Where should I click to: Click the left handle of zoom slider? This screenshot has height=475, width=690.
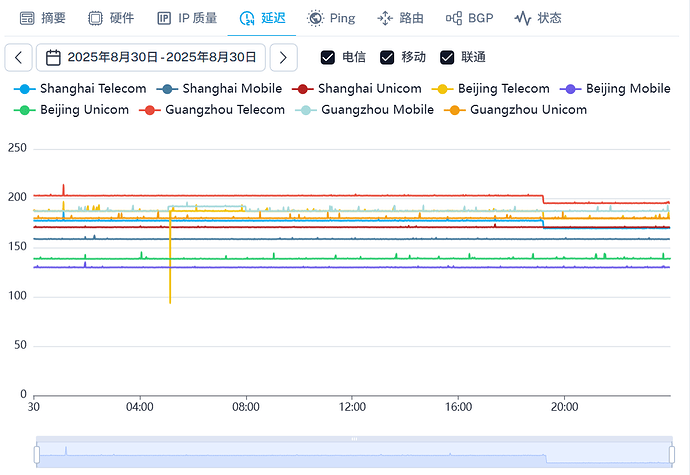click(37, 454)
